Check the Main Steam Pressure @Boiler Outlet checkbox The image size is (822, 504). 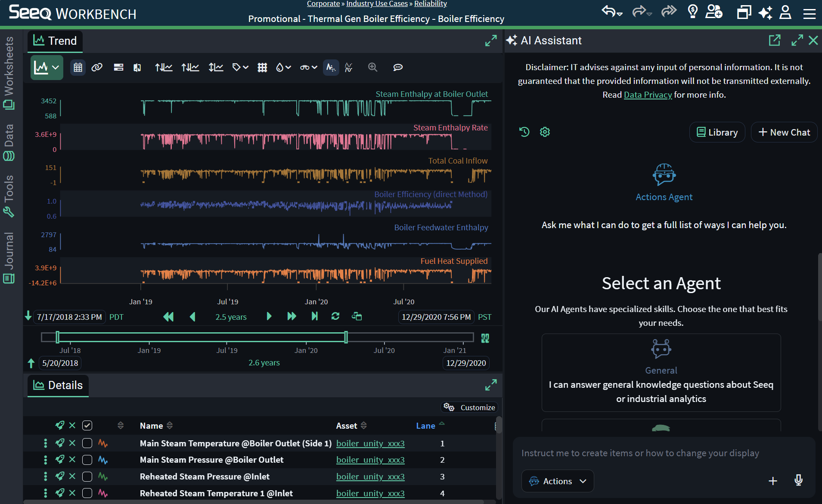(x=87, y=460)
